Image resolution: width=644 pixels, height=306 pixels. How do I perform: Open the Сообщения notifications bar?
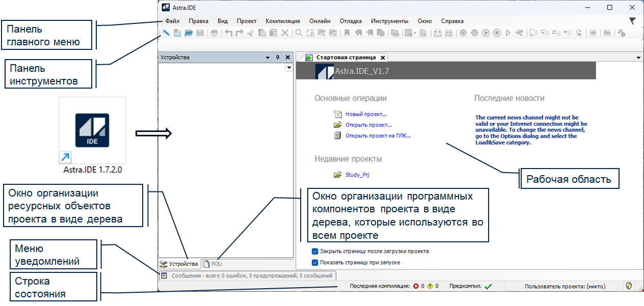(x=248, y=276)
